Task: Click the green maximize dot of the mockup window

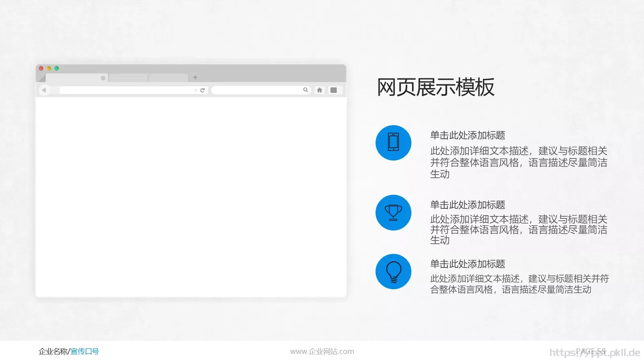Action: [57, 68]
